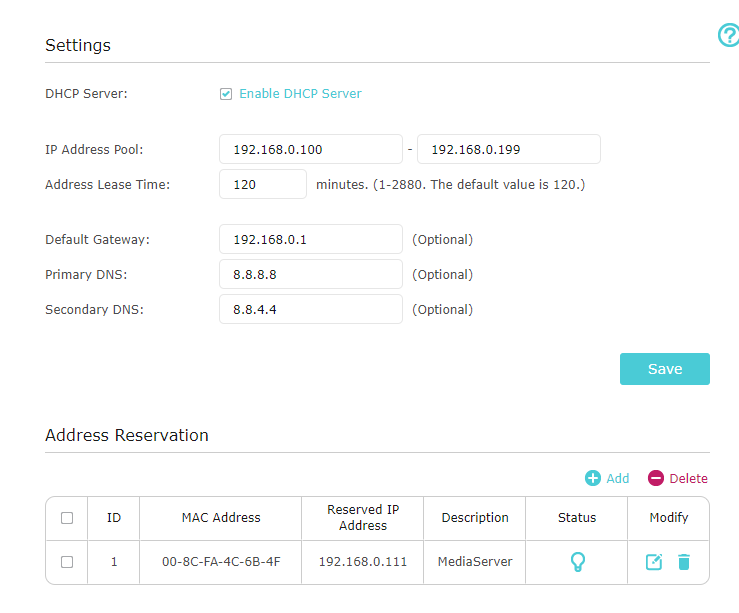Select row 1 reservation checkbox
This screenshot has width=739, height=613.
tap(67, 562)
